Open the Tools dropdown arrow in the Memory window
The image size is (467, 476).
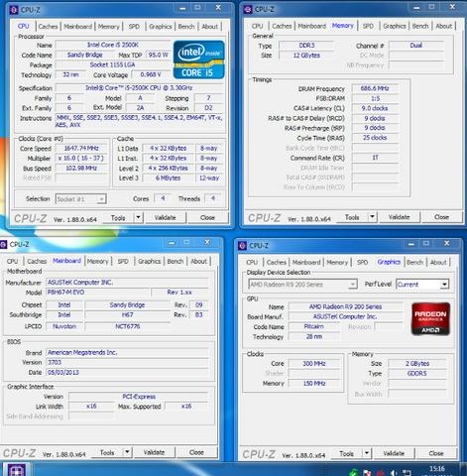(373, 217)
